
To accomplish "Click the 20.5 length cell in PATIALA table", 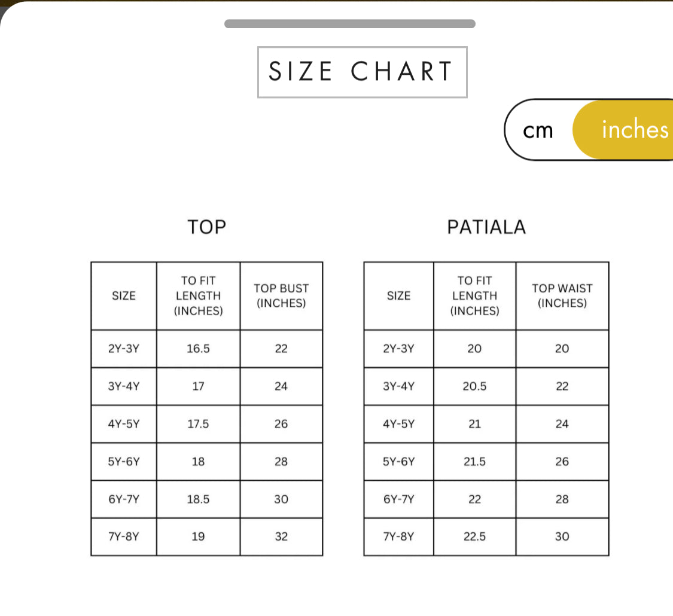I will (474, 386).
